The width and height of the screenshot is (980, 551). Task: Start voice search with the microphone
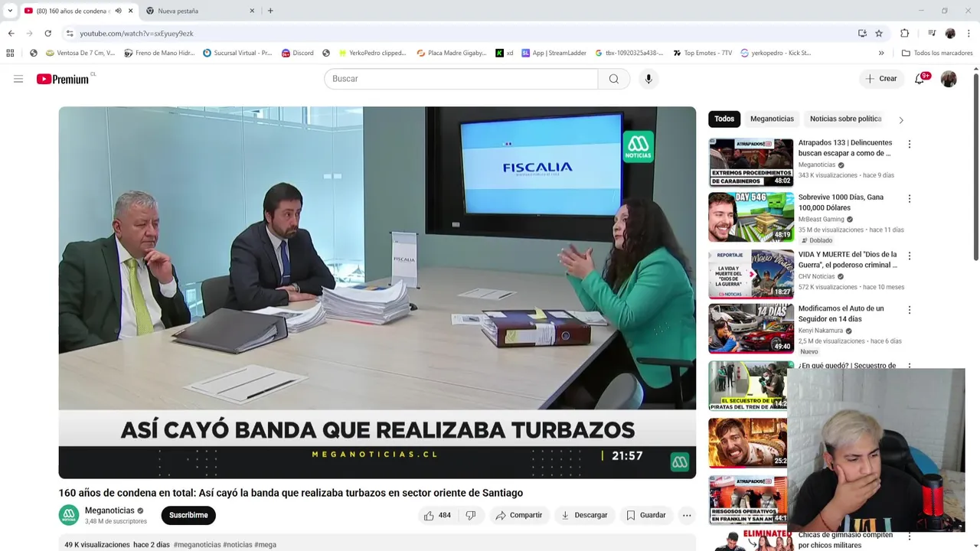[648, 79]
